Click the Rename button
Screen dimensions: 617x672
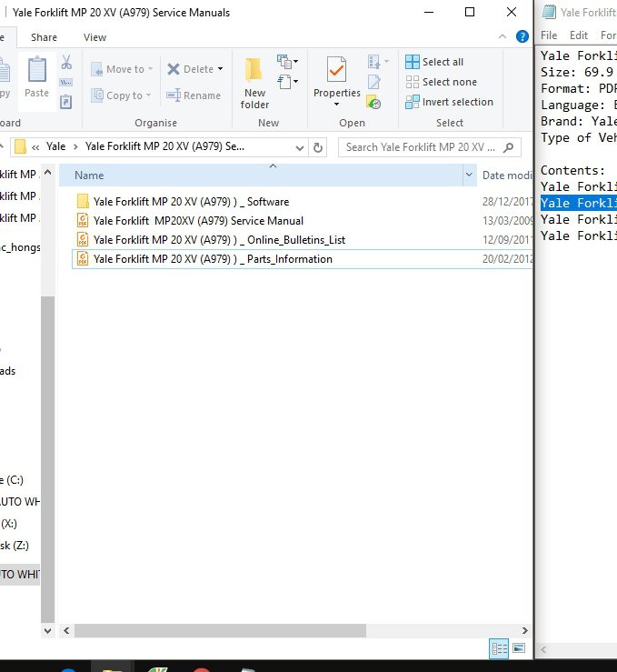tap(194, 95)
